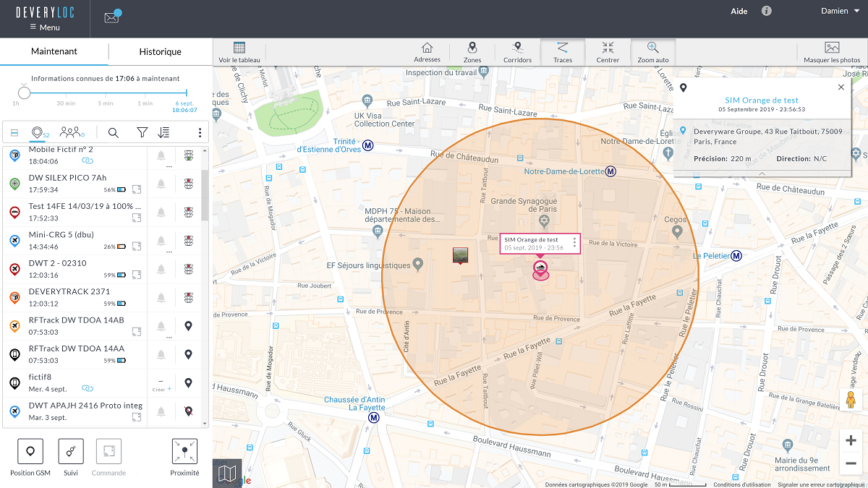Click the mobile list scrollbar thumb

click(205, 195)
